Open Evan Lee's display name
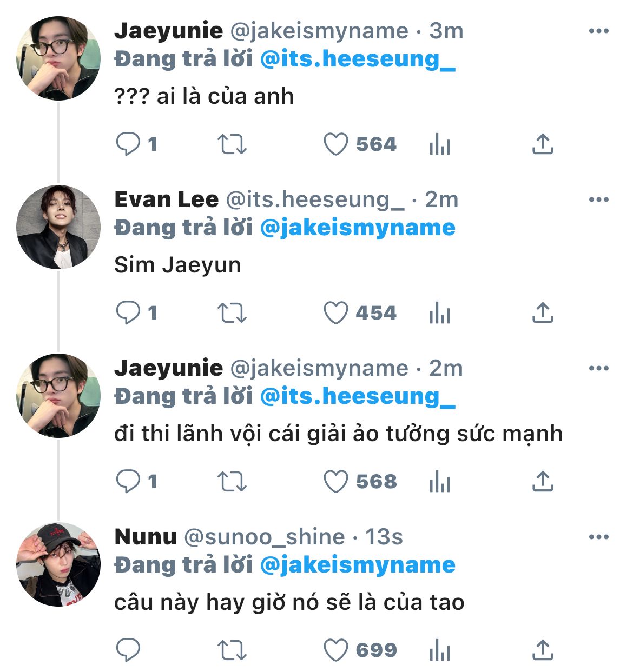The width and height of the screenshot is (633, 672). tap(166, 199)
